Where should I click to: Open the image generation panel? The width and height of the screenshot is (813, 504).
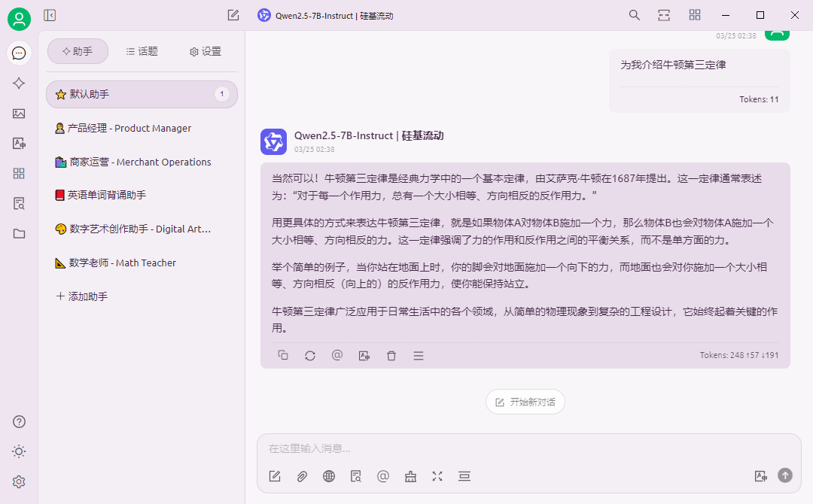tap(19, 114)
